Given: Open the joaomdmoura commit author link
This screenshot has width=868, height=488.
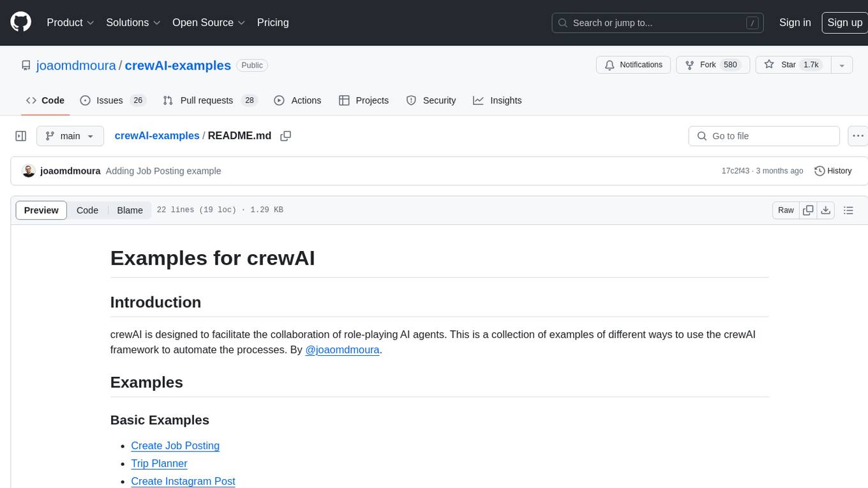Looking at the screenshot, I should pos(70,171).
